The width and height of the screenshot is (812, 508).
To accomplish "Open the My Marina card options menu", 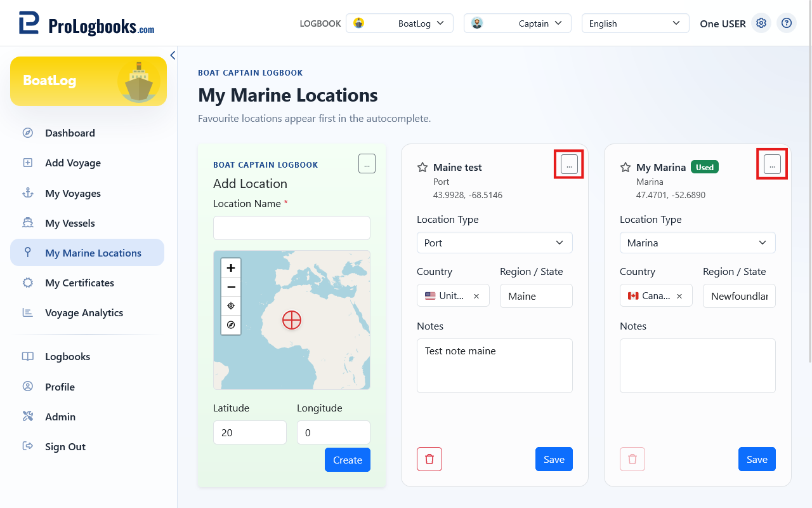I will [x=772, y=164].
